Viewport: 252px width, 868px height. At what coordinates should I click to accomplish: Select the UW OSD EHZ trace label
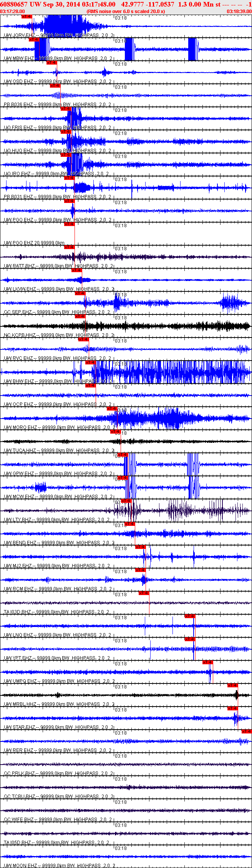tap(58, 81)
